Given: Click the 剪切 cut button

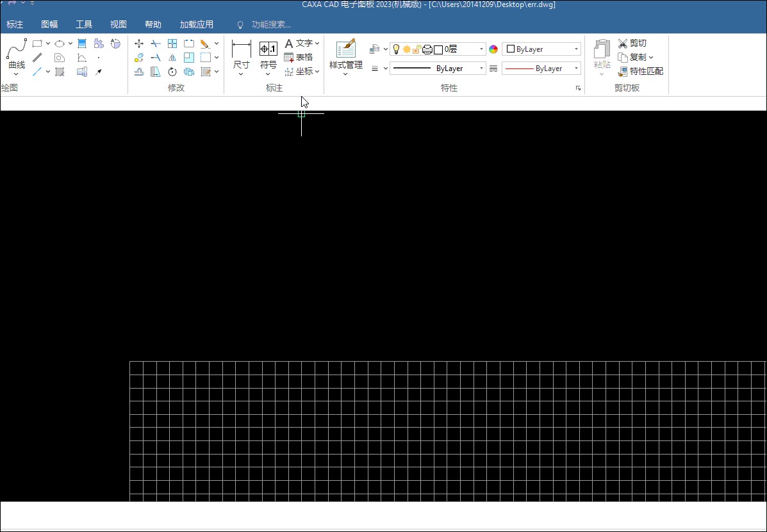Looking at the screenshot, I should tap(632, 43).
